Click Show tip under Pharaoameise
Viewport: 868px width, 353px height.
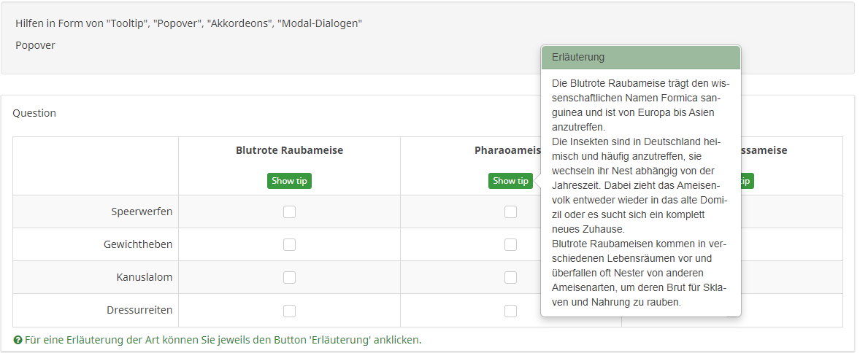[510, 181]
